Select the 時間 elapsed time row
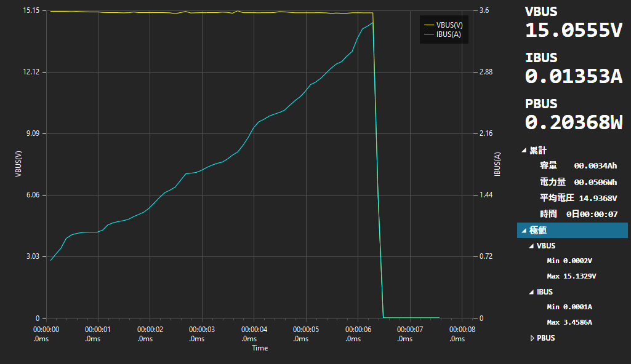This screenshot has width=631, height=364. (577, 214)
